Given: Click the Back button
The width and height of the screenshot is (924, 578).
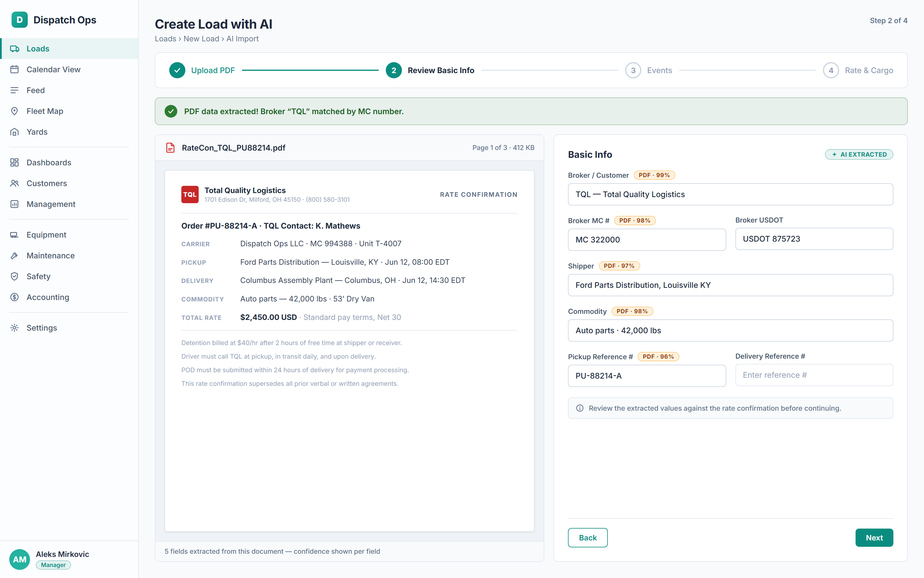Looking at the screenshot, I should coord(588,538).
